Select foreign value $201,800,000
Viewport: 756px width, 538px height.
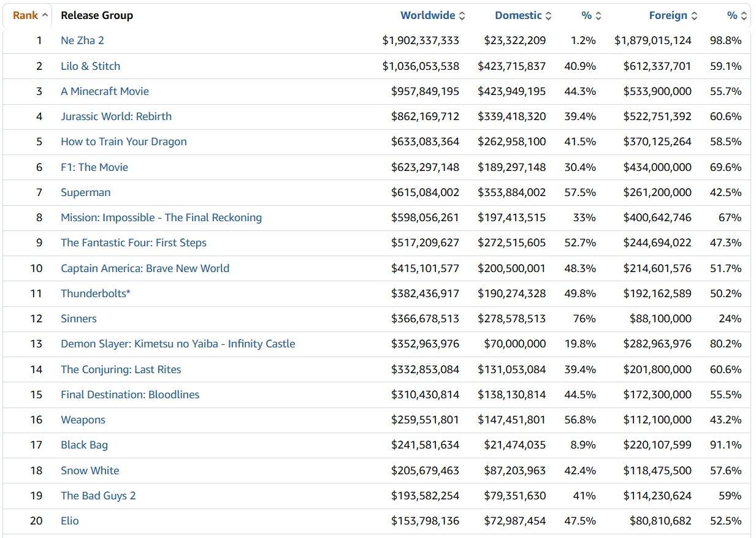click(657, 369)
